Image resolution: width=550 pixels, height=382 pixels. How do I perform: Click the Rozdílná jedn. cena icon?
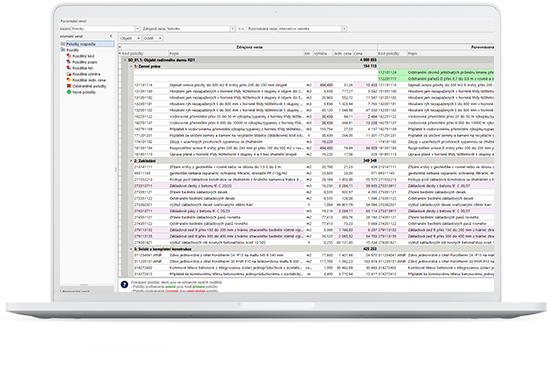click(69, 80)
